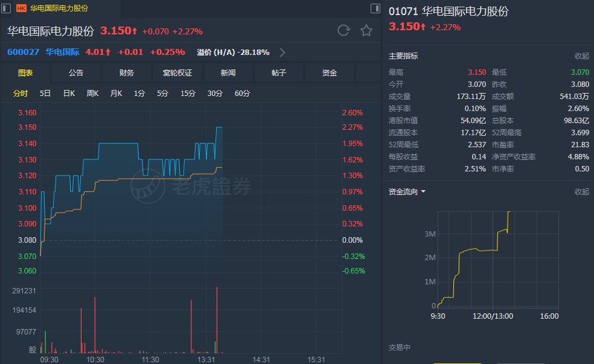Viewport: 594px width, 364px height.
Task: Open the 资金 tab
Action: 329,72
